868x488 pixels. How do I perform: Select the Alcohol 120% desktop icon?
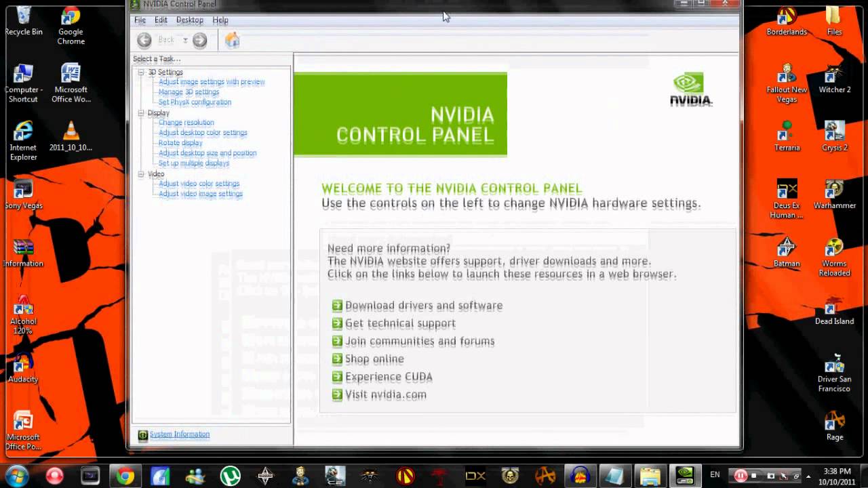[x=23, y=315]
